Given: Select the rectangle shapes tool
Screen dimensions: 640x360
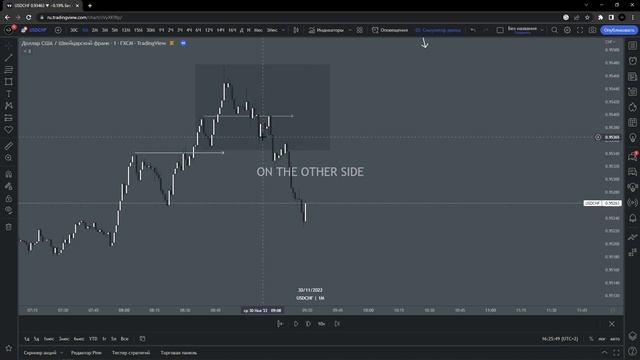Looking at the screenshot, I should [x=9, y=82].
